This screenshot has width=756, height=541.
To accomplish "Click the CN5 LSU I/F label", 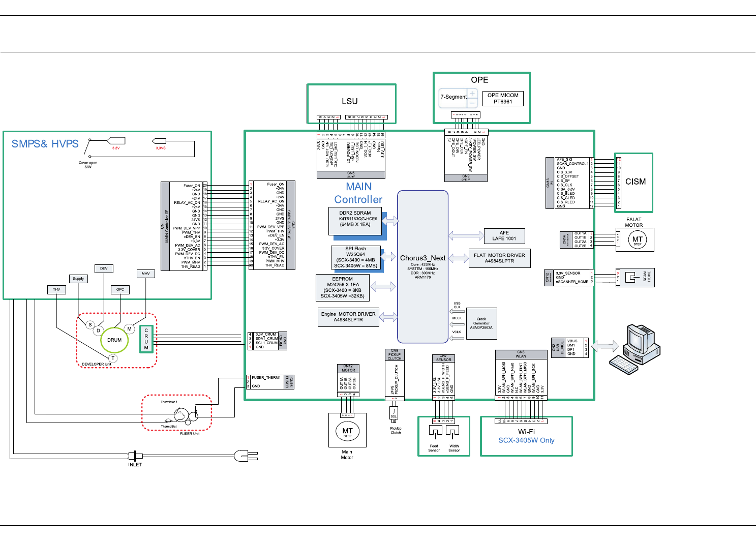I will 351,174.
